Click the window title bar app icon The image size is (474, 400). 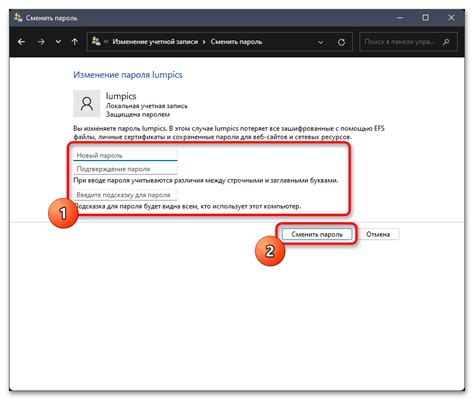click(18, 17)
